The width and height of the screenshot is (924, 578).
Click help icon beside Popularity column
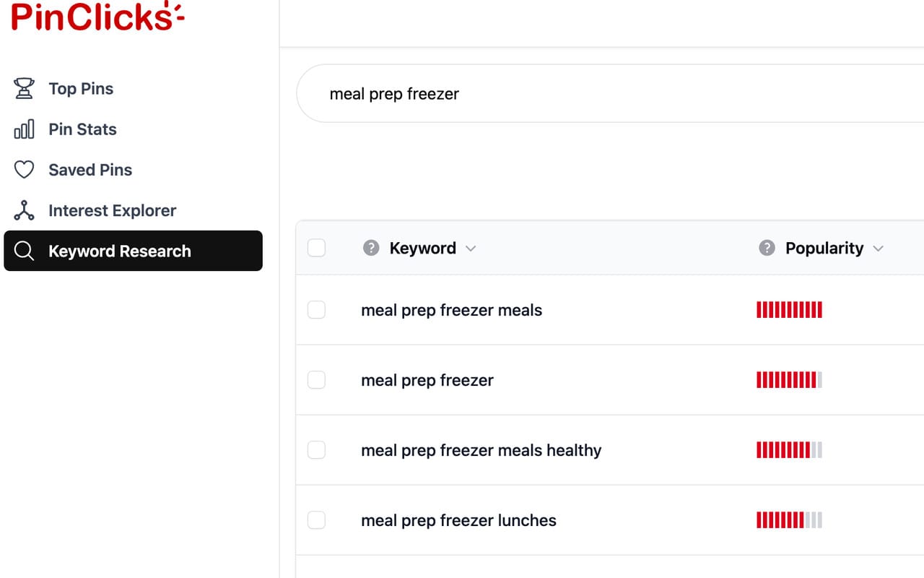coord(767,249)
